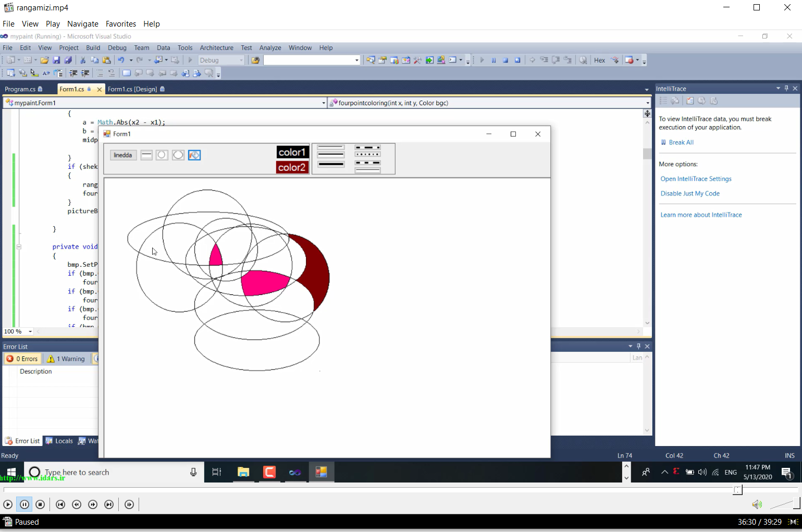Click the player's Play button

pyautogui.click(x=8, y=504)
